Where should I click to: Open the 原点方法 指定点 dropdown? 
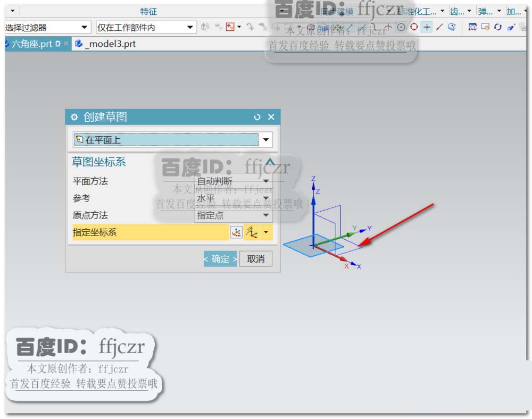pos(234,215)
